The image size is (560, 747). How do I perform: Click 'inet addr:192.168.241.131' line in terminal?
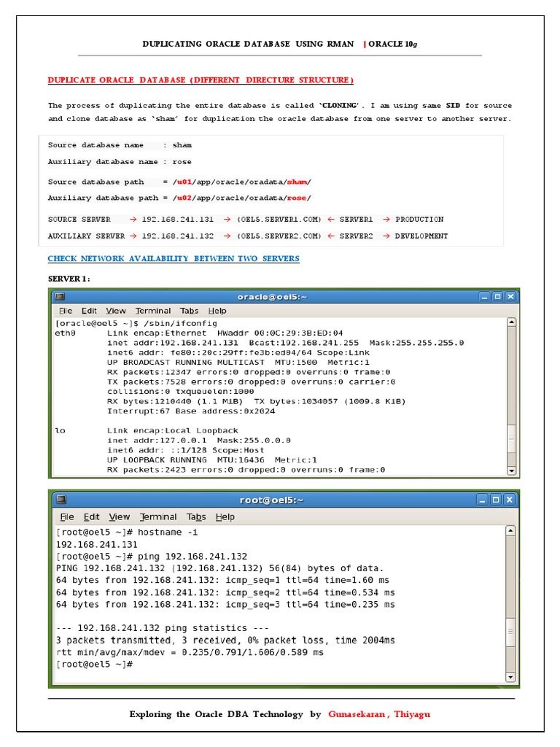point(285,343)
